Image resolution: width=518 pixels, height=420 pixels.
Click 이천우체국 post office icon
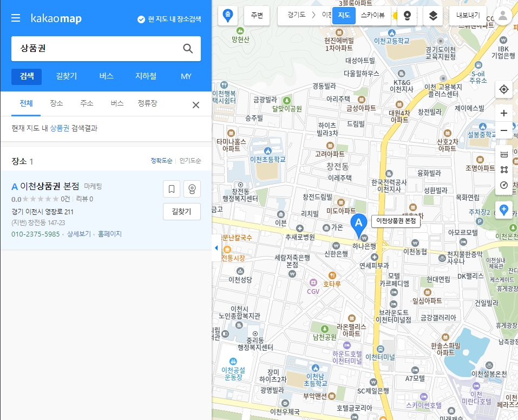pyautogui.click(x=285, y=403)
